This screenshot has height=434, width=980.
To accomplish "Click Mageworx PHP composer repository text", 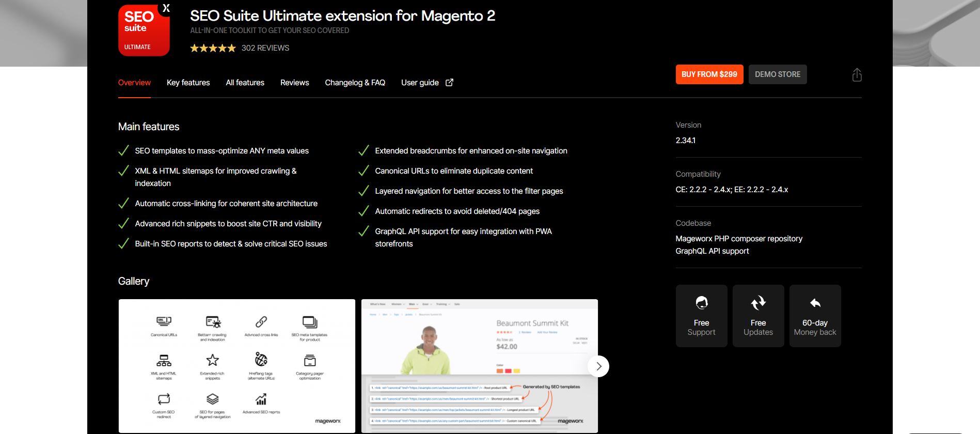I will [x=739, y=239].
